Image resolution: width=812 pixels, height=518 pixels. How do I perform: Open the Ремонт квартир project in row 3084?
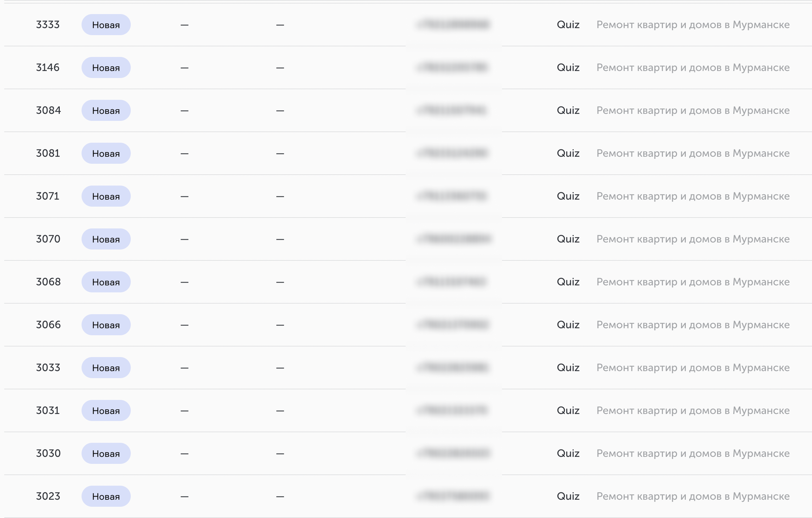(693, 110)
